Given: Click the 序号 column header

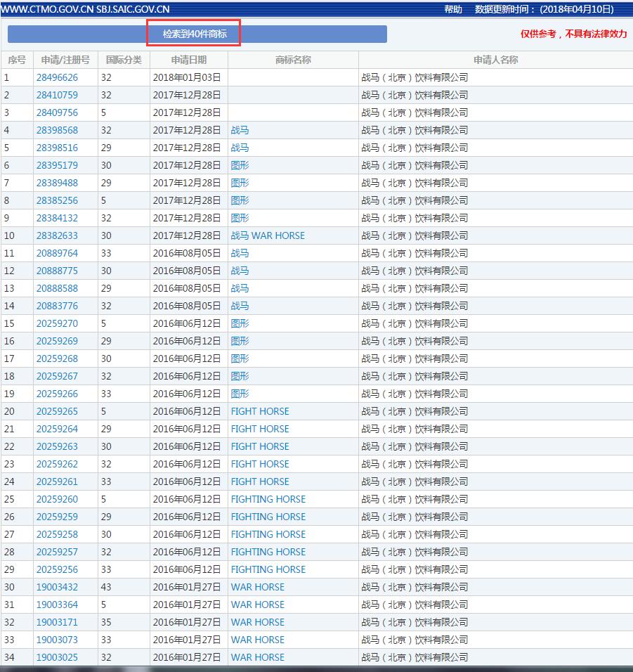Looking at the screenshot, I should [x=17, y=60].
